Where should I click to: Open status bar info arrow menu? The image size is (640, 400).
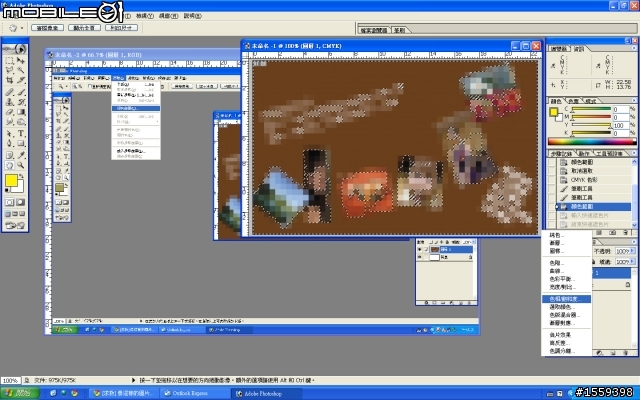click(133, 380)
